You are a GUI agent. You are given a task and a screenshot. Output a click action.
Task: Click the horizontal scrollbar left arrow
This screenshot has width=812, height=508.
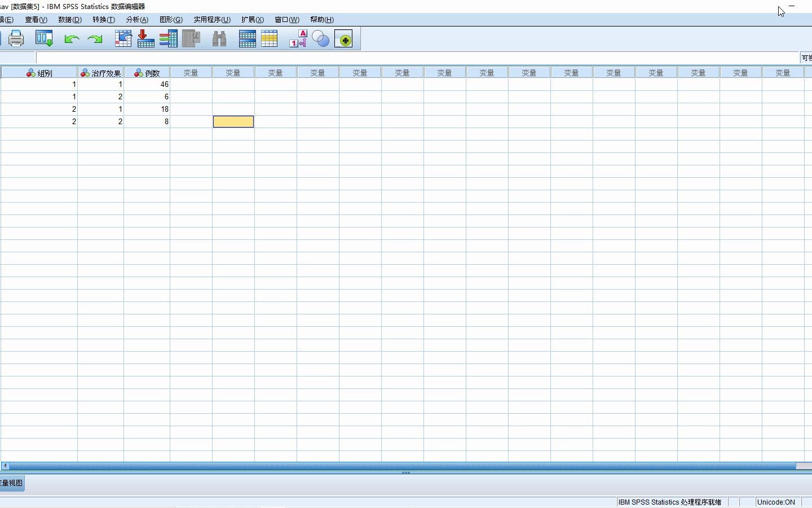[x=5, y=466]
